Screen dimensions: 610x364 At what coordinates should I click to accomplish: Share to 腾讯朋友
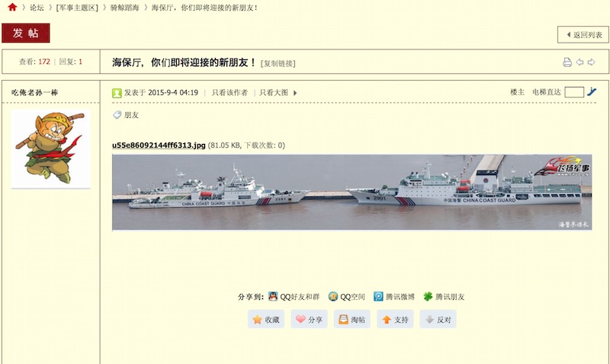pyautogui.click(x=444, y=297)
